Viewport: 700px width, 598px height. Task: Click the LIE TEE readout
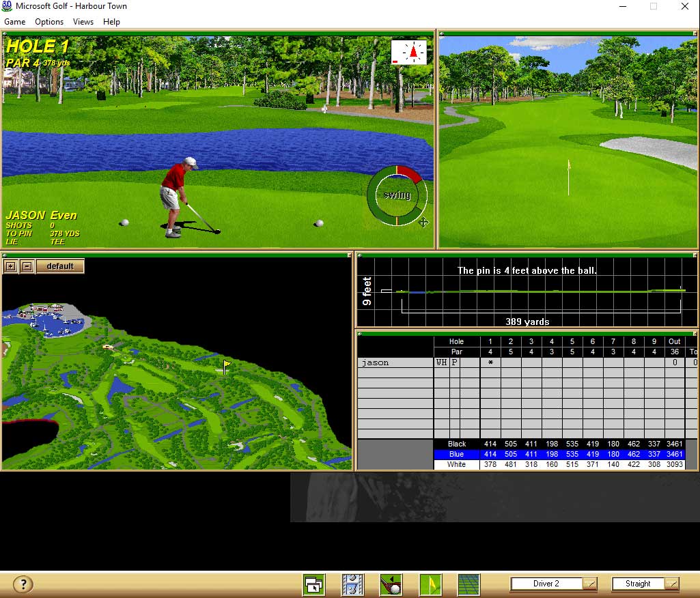click(x=36, y=242)
